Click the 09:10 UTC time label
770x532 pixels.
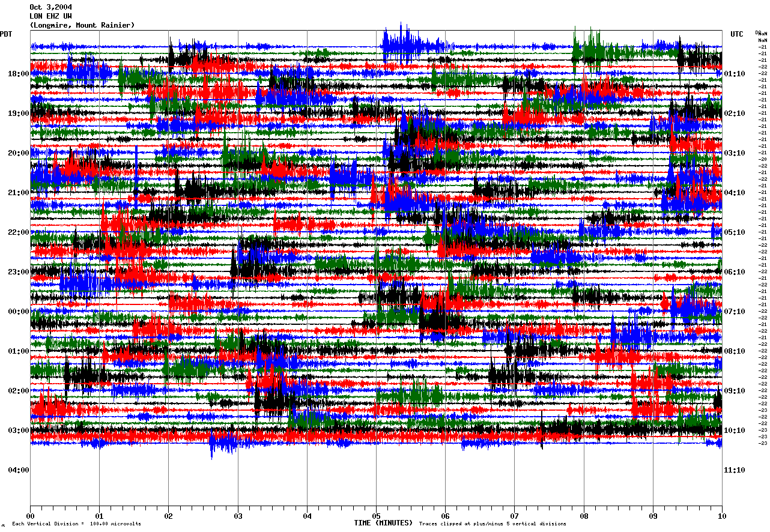[x=735, y=391]
